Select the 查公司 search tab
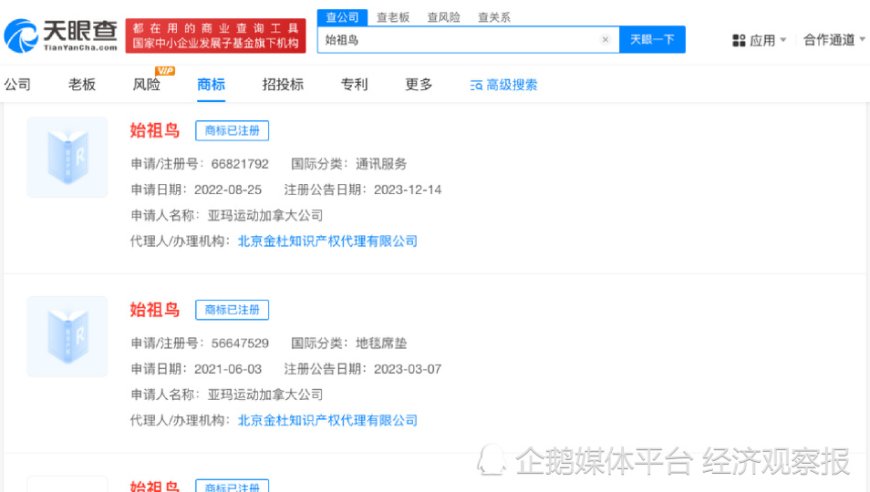Screen dimensions: 870x492 (x=342, y=17)
